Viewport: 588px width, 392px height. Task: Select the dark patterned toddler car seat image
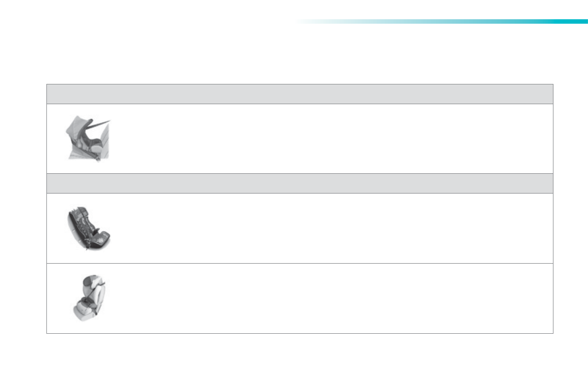point(88,228)
